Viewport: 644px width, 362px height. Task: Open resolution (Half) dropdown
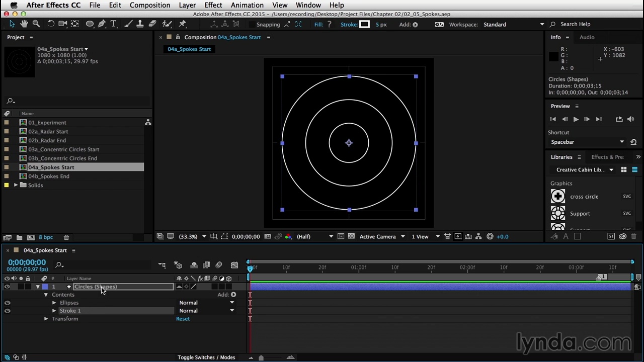point(315,236)
